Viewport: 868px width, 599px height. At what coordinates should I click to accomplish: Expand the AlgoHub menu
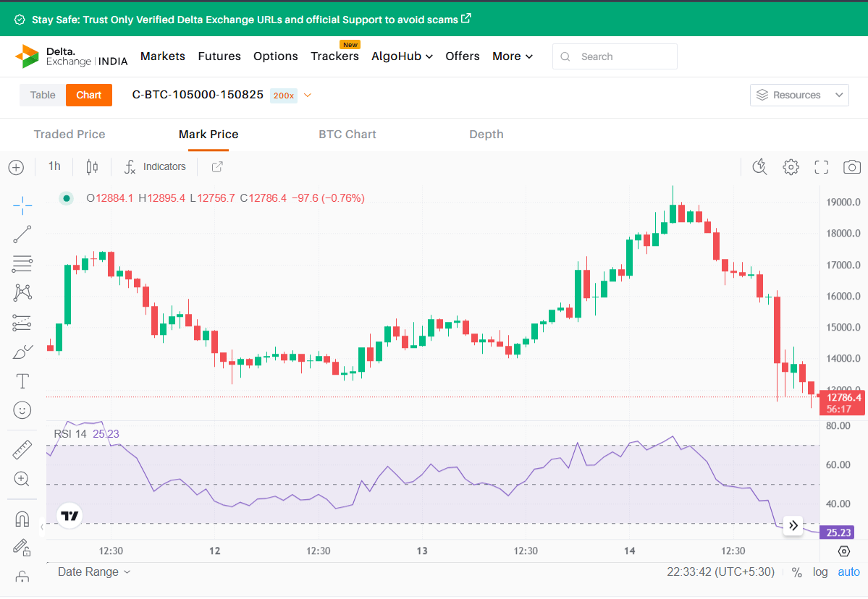point(402,56)
